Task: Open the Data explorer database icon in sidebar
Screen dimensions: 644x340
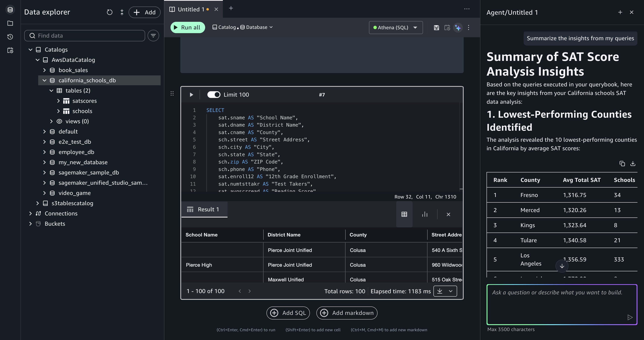Action: pyautogui.click(x=10, y=10)
